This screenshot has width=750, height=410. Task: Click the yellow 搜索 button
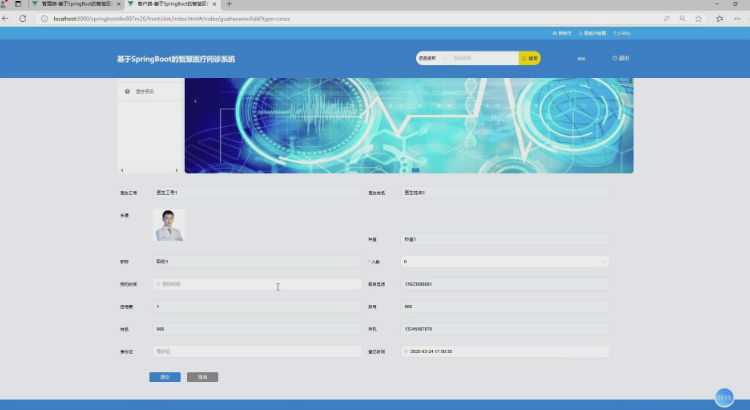(529, 58)
